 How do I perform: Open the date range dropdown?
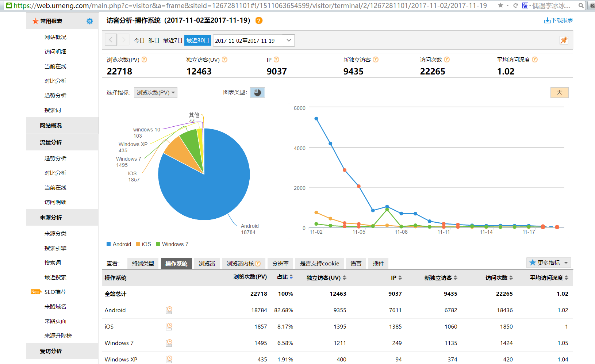tap(253, 41)
